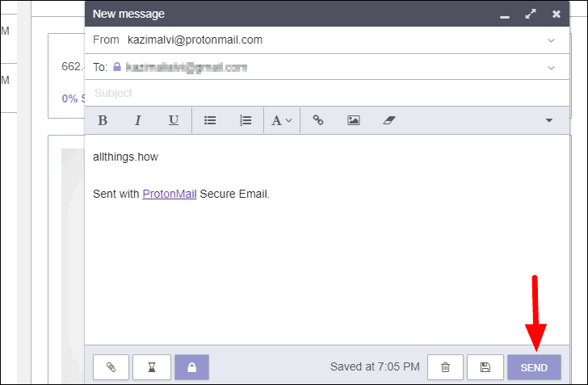Save draft with floppy disk button

tap(485, 367)
